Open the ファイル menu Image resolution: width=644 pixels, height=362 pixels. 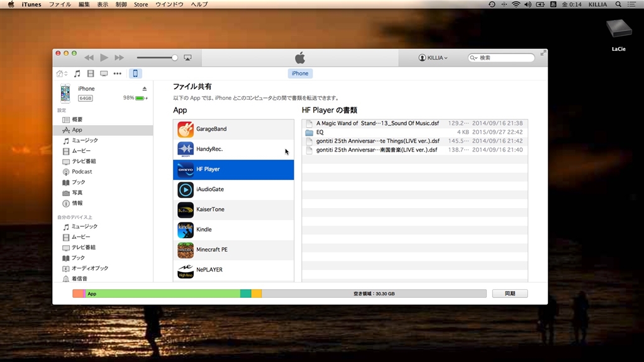coord(60,4)
